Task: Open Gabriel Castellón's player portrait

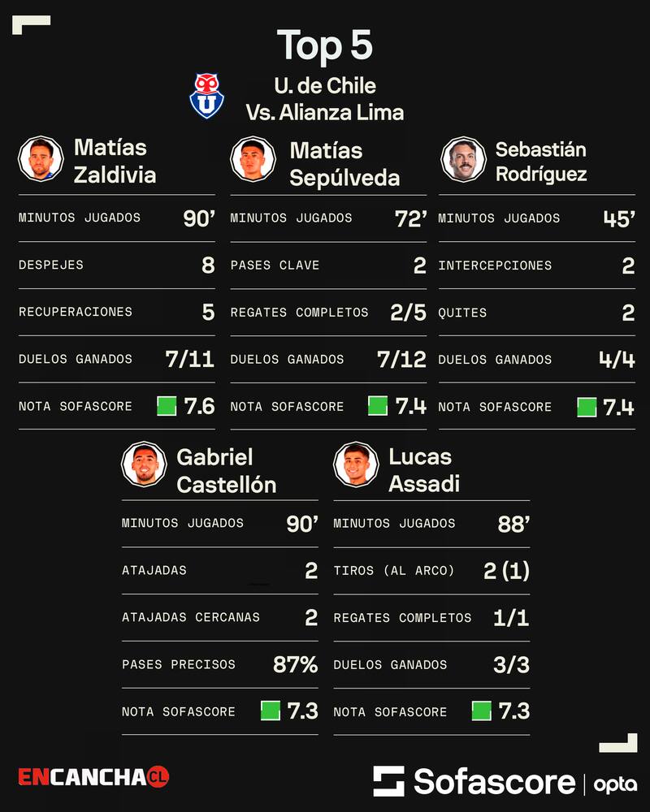Action: [x=144, y=464]
